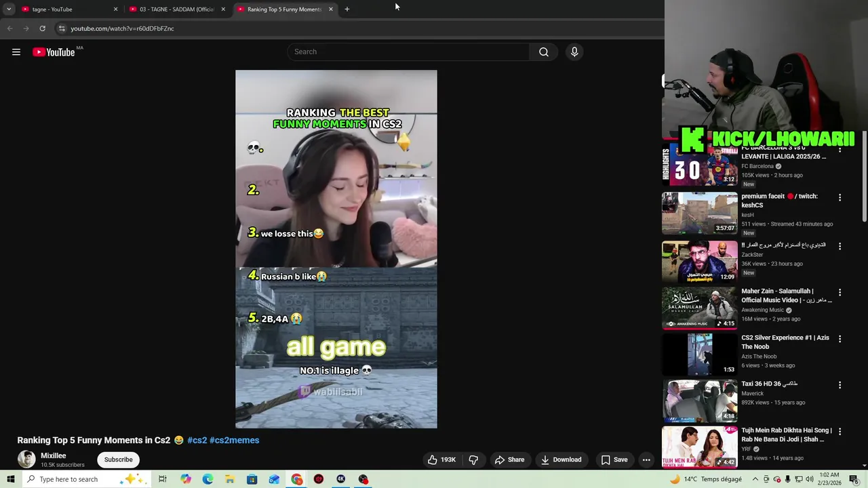Open Maher Zain Salamullah video thumbnail
The width and height of the screenshot is (868, 488).
700,308
